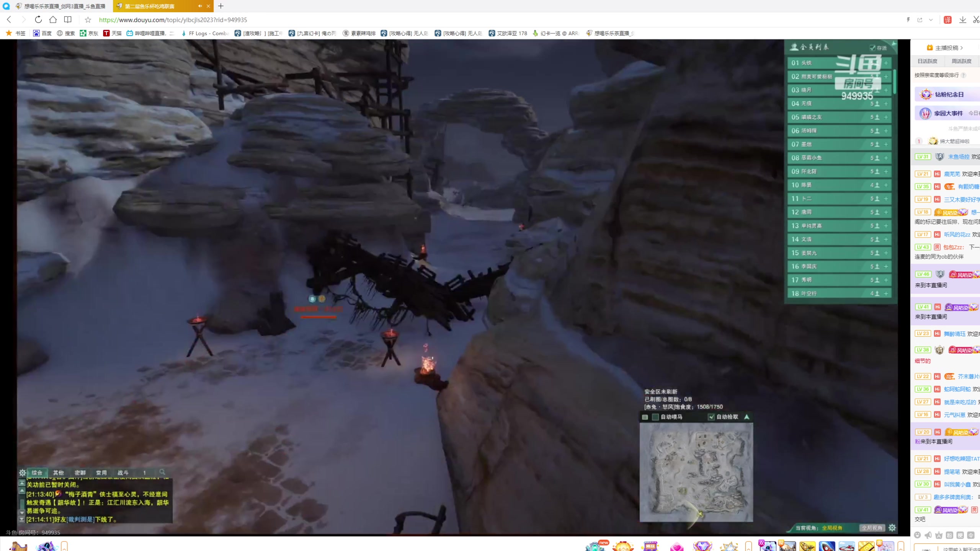The image size is (980, 551).
Task: Collapse the minimap with green up arrow
Action: [747, 417]
